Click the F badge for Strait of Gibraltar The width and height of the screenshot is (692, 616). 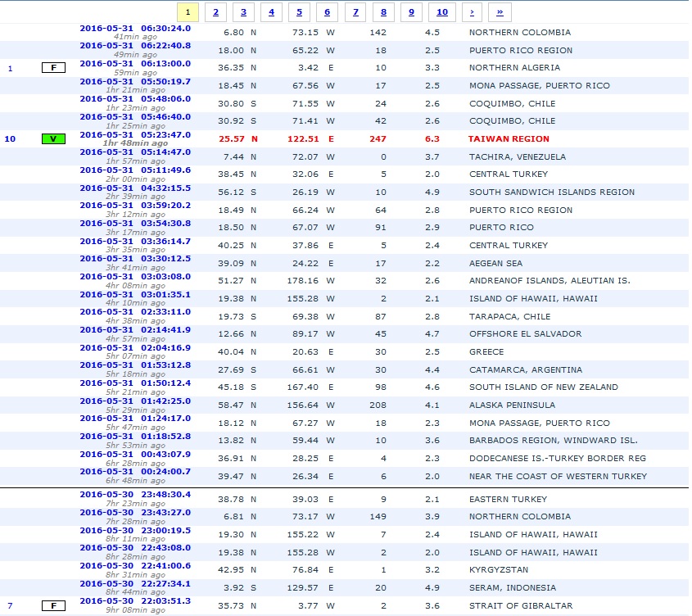53,605
